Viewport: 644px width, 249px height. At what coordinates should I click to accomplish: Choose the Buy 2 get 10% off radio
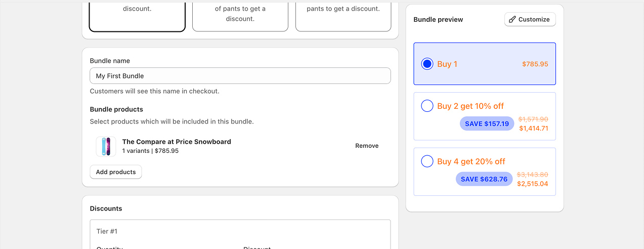click(x=427, y=106)
